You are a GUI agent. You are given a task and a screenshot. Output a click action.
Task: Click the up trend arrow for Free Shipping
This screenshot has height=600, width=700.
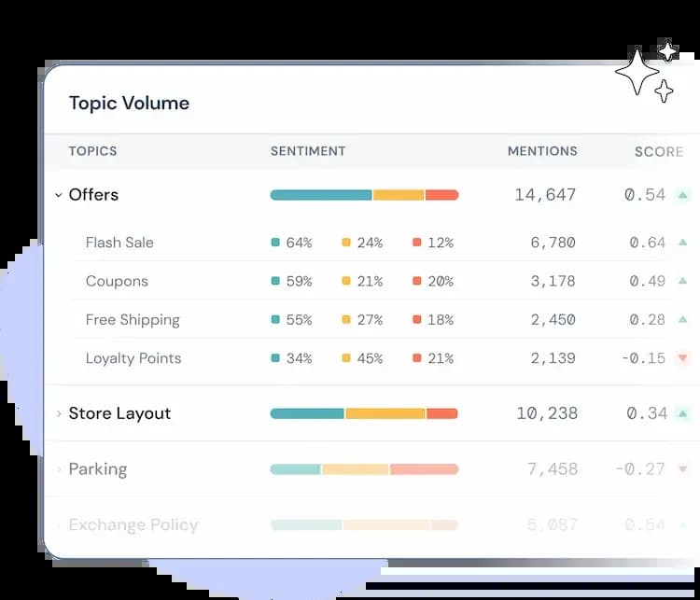(x=683, y=320)
